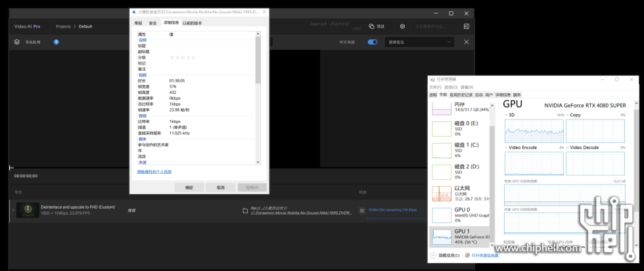644x271 pixels.
Task: Select GPU 0 Intel UHD Graphics in sidebar
Action: click(x=460, y=213)
